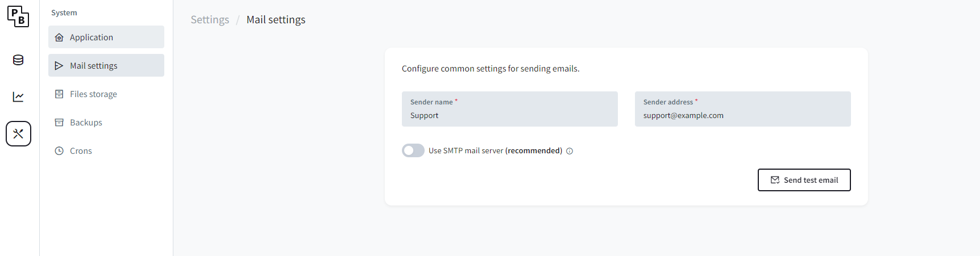Click the Backups archive icon

[x=59, y=123]
